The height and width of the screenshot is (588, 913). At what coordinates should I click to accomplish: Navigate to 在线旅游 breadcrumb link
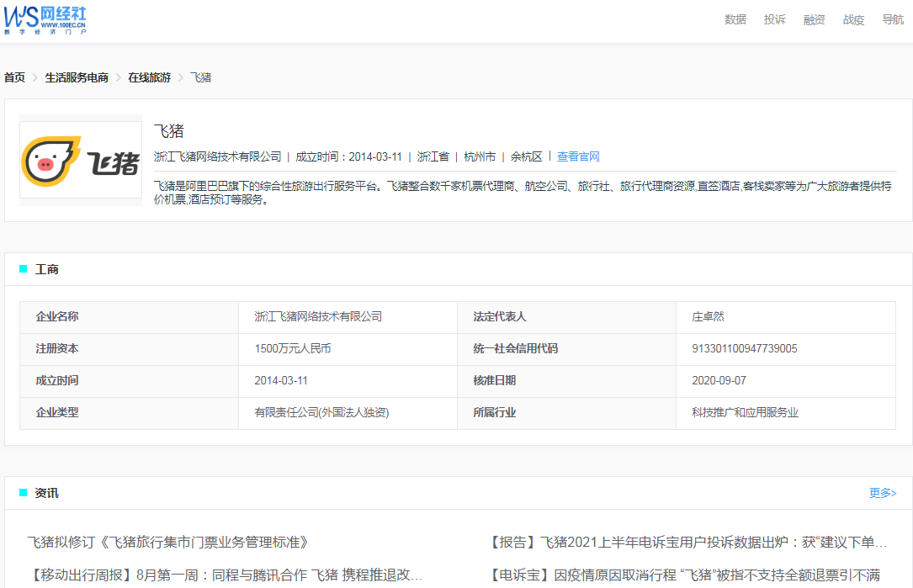point(149,77)
